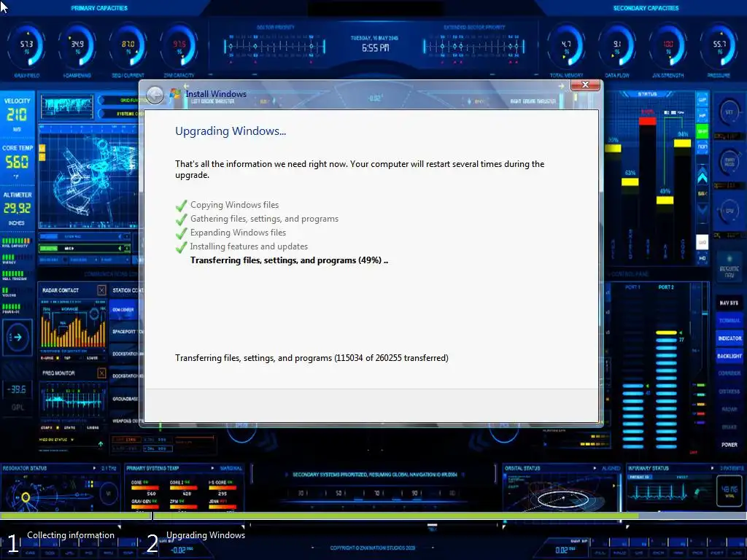Click the checkmark beside Expanding Windows files
The width and height of the screenshot is (747, 560).
click(181, 233)
